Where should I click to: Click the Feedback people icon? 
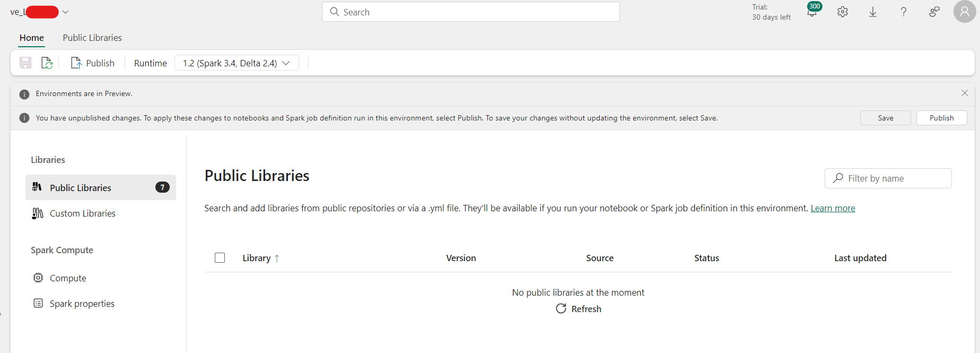click(x=934, y=12)
